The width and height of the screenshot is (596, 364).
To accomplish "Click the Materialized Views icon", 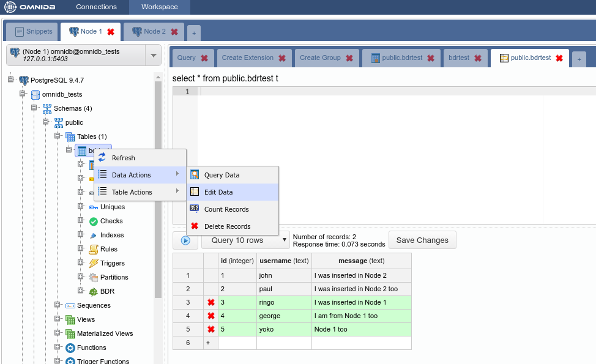I will pyautogui.click(x=70, y=333).
